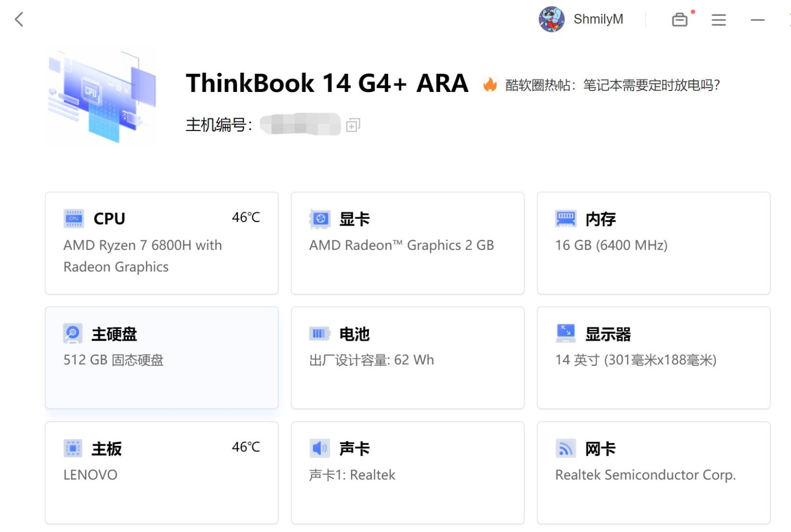Image resolution: width=791 pixels, height=532 pixels.
Task: Click the CPU temperature 46°C
Action: click(x=246, y=217)
